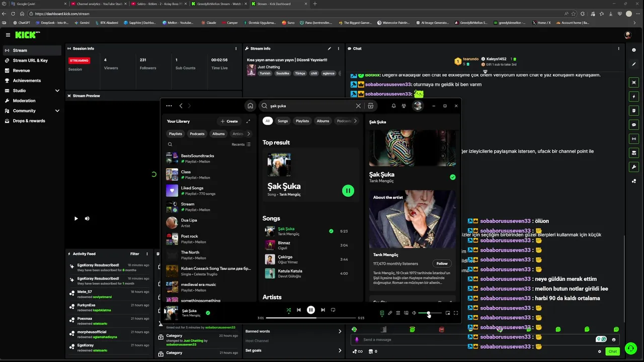Clear the Spotify search field
Screen dimensions: 644x362
(x=358, y=106)
